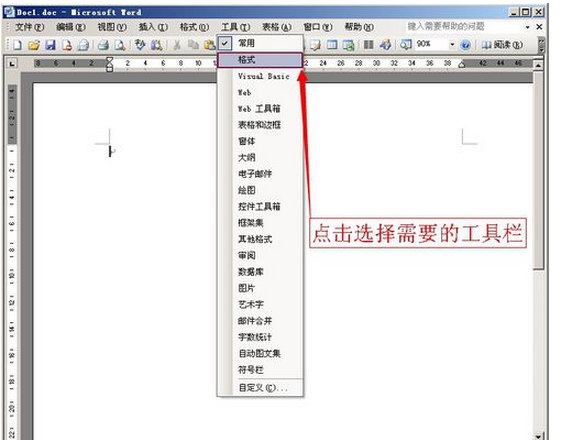Click the vertical scrollbar down arrow
Screen dimensions: 563x440
(x=538, y=436)
